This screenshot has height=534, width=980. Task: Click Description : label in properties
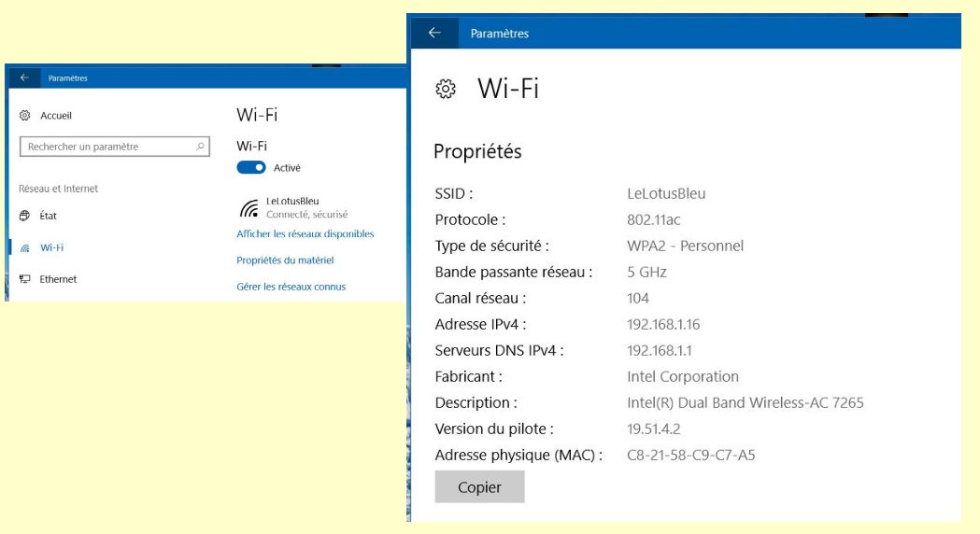(x=476, y=403)
